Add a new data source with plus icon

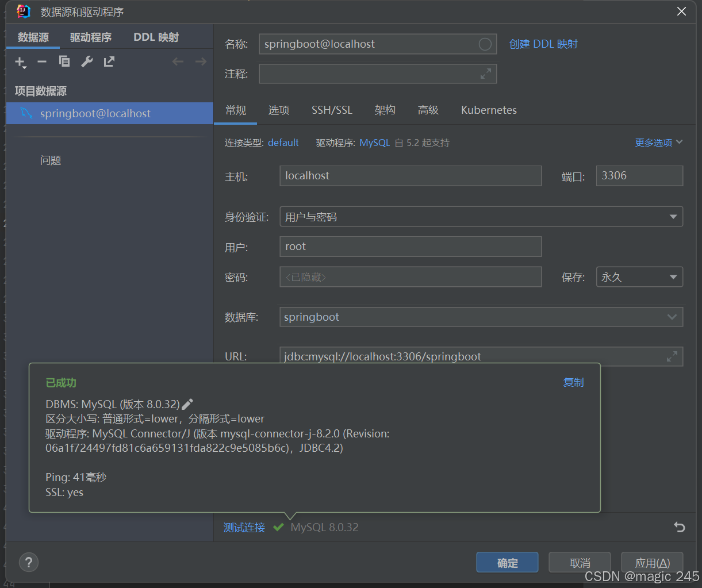tap(21, 62)
